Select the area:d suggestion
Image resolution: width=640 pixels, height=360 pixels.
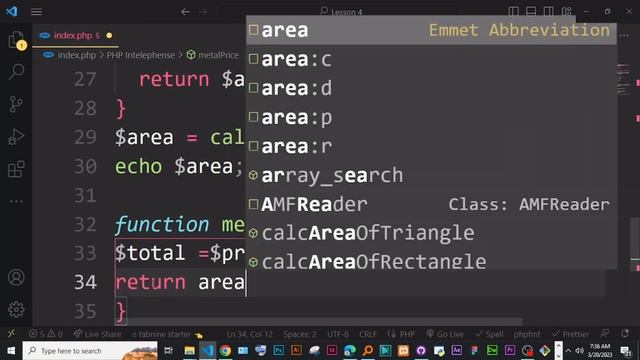click(431, 88)
